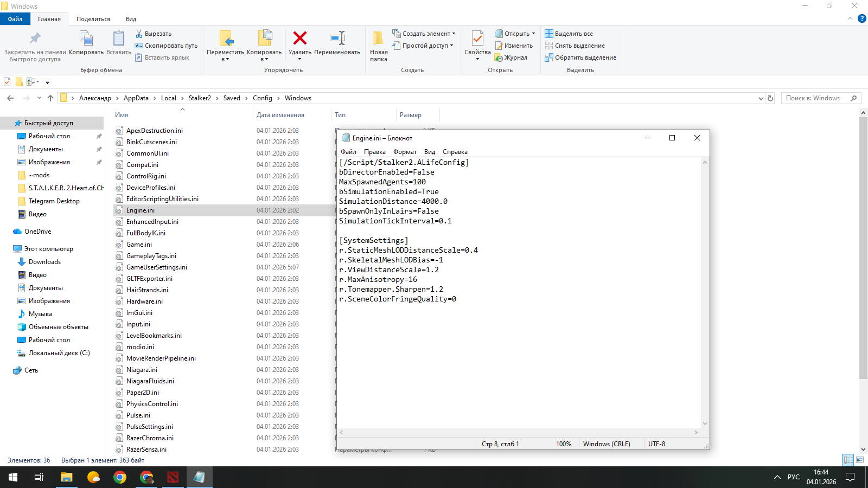
Task: Expand the Open button dropdown arrow
Action: point(533,34)
